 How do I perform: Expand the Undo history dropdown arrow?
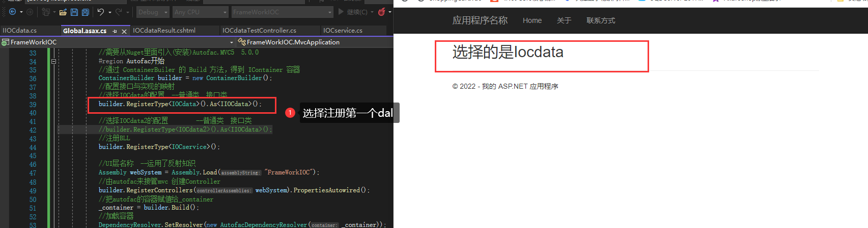(109, 12)
